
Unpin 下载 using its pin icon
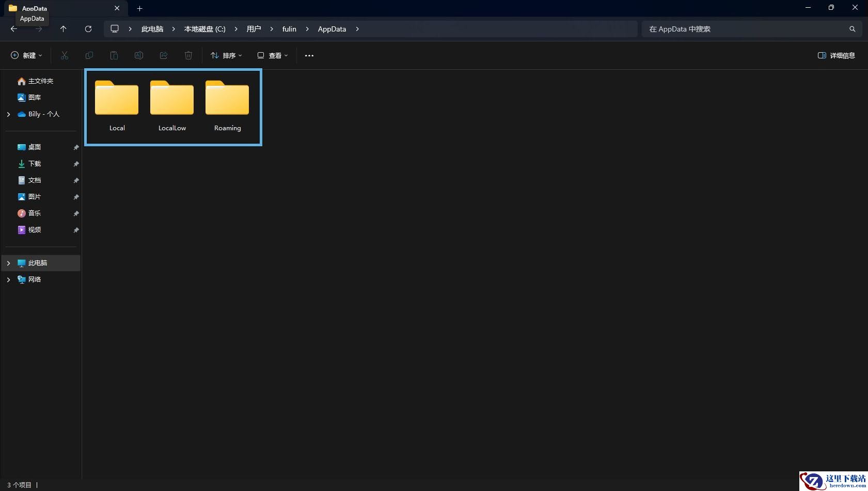[x=76, y=164]
